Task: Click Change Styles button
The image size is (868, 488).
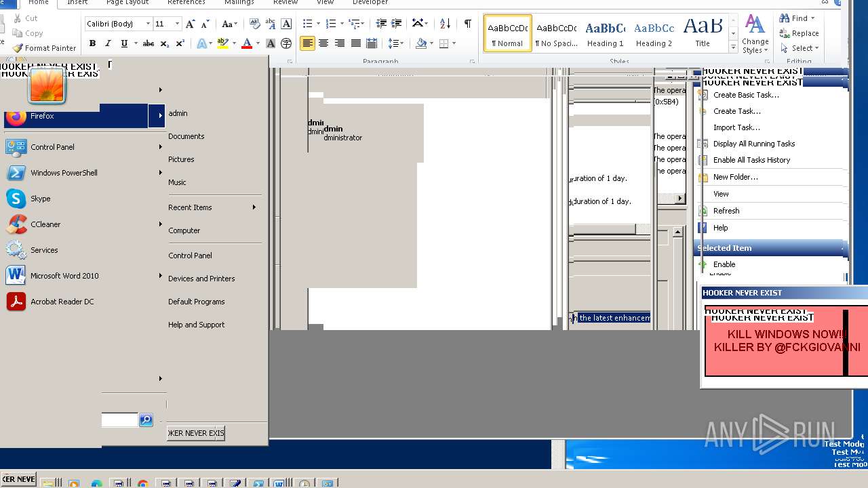Action: pyautogui.click(x=755, y=34)
